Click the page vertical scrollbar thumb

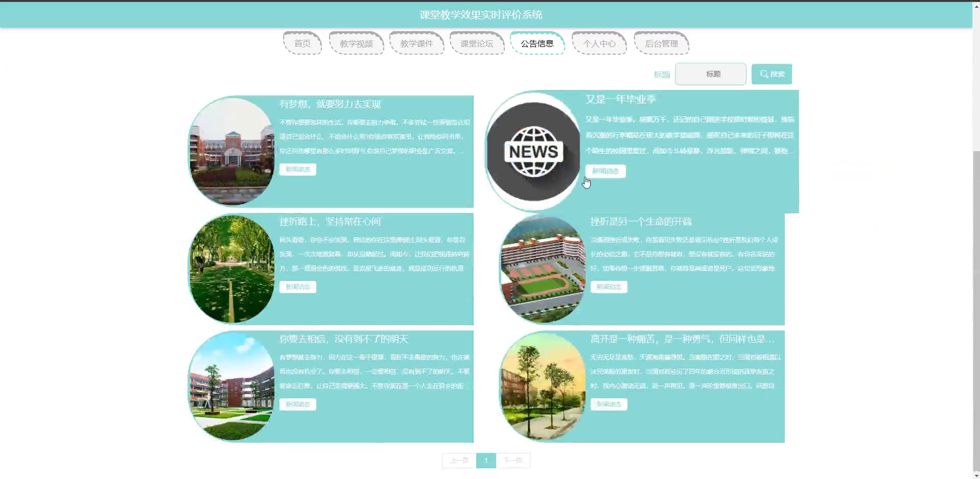(976, 310)
